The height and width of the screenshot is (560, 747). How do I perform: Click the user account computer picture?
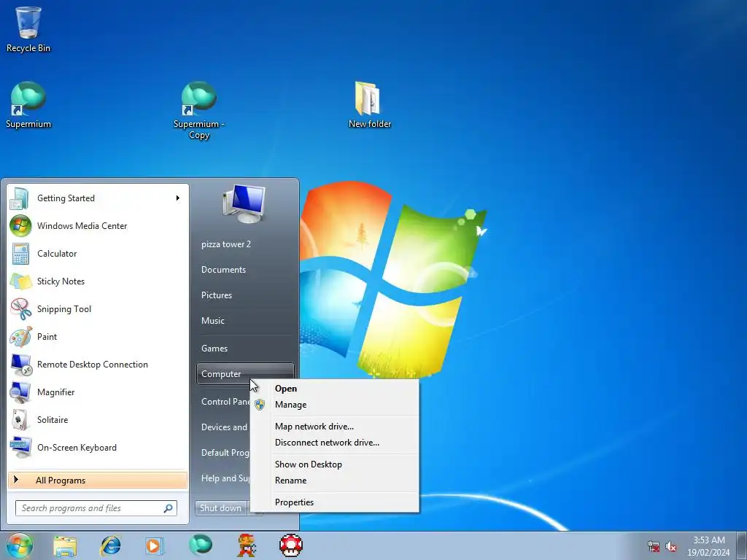[x=244, y=204]
